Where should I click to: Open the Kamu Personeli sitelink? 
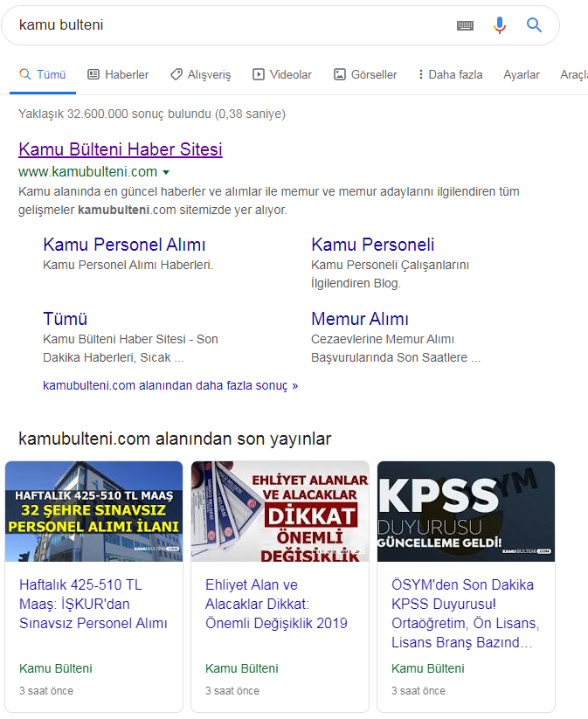(372, 245)
